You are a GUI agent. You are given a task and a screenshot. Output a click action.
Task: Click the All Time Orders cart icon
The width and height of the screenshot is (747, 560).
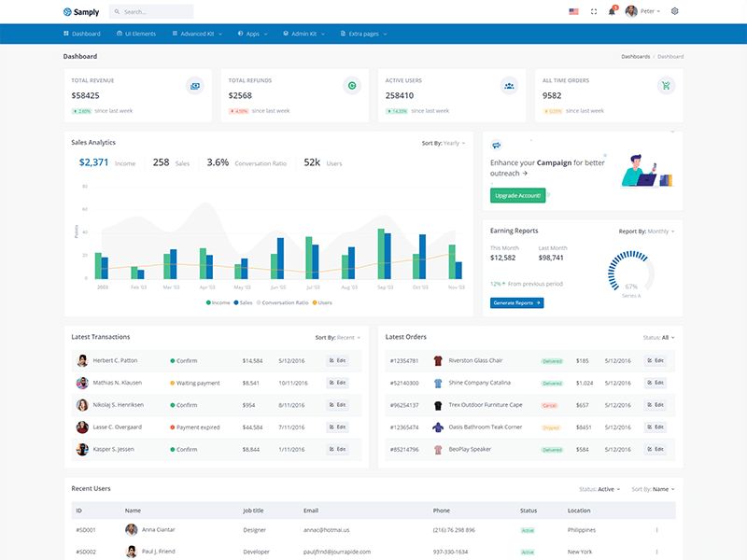(666, 86)
